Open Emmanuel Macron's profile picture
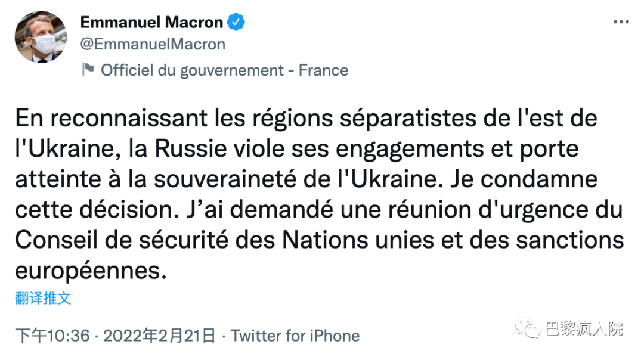 click(41, 38)
